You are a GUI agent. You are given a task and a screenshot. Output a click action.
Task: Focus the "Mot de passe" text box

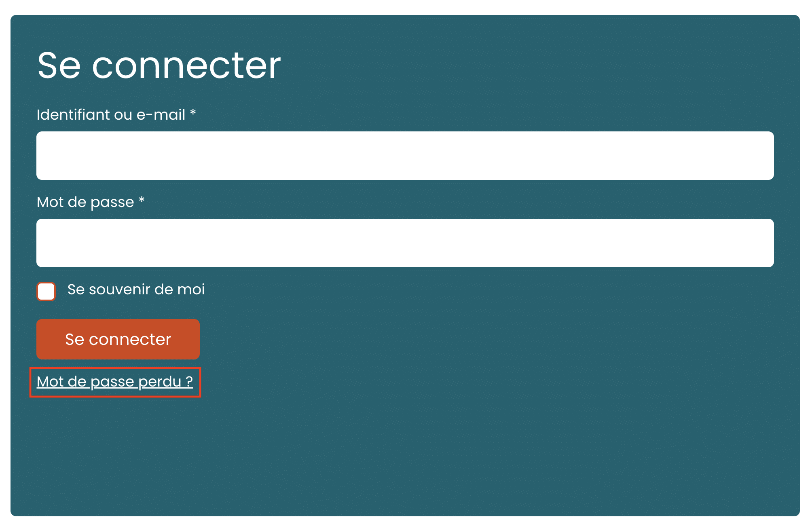tap(405, 243)
